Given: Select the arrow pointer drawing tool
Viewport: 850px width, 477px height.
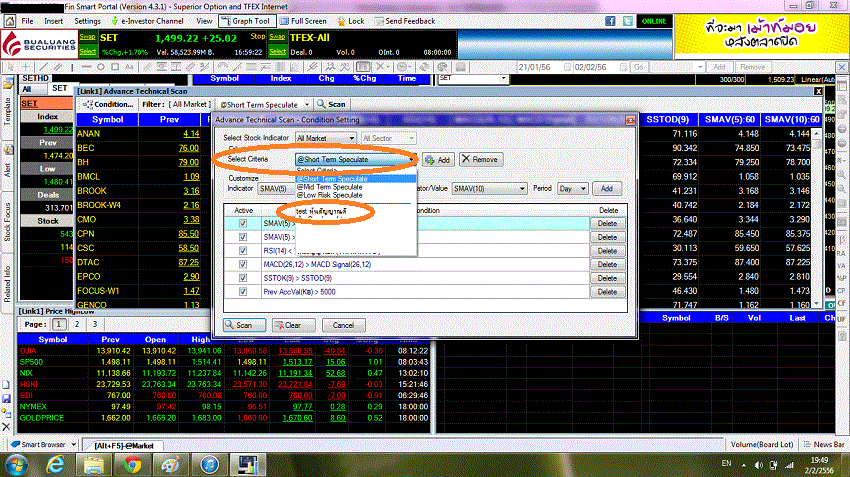Looking at the screenshot, I should coord(11,67).
